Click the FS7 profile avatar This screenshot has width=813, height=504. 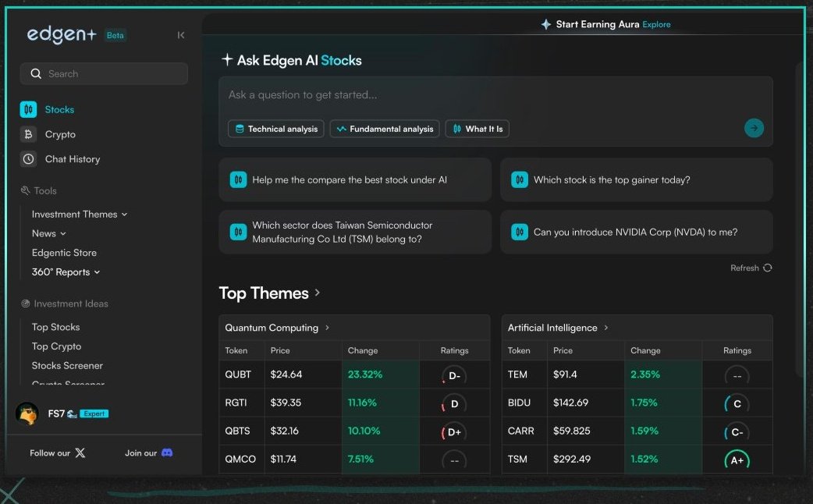(x=27, y=413)
